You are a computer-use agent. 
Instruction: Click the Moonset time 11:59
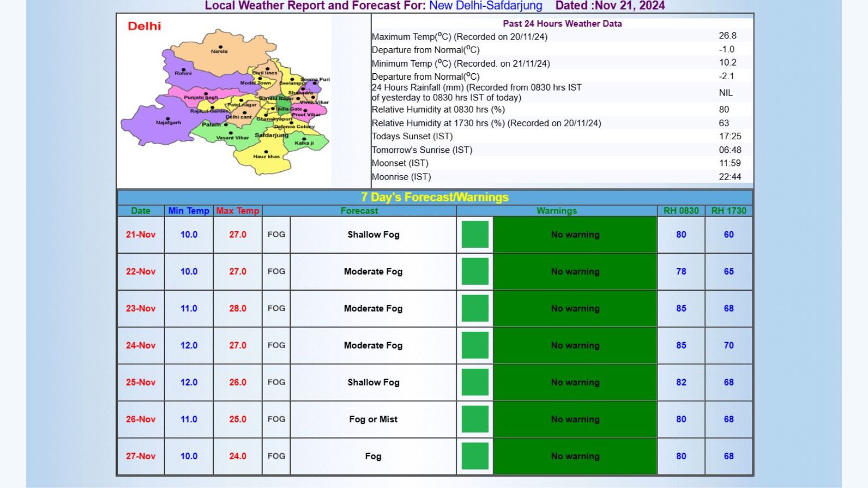click(x=730, y=163)
